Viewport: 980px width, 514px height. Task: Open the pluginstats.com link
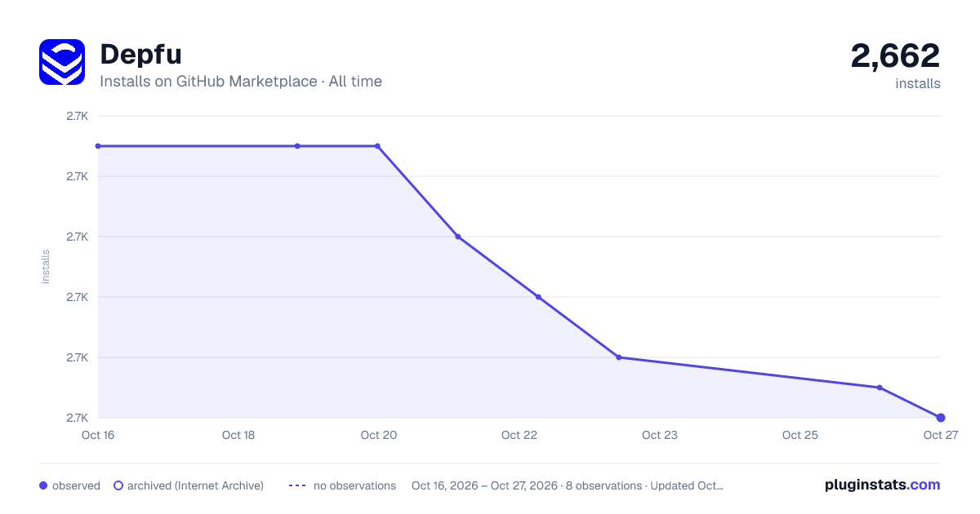pos(883,485)
